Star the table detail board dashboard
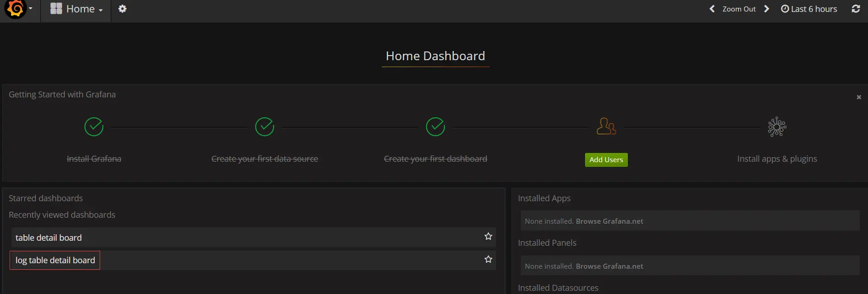 tap(488, 236)
